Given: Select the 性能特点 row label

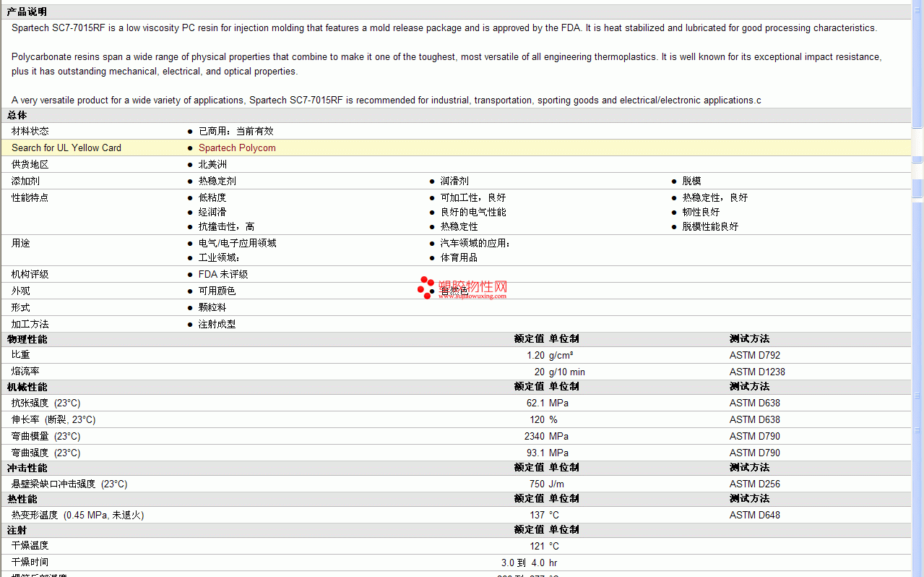Looking at the screenshot, I should click(30, 197).
